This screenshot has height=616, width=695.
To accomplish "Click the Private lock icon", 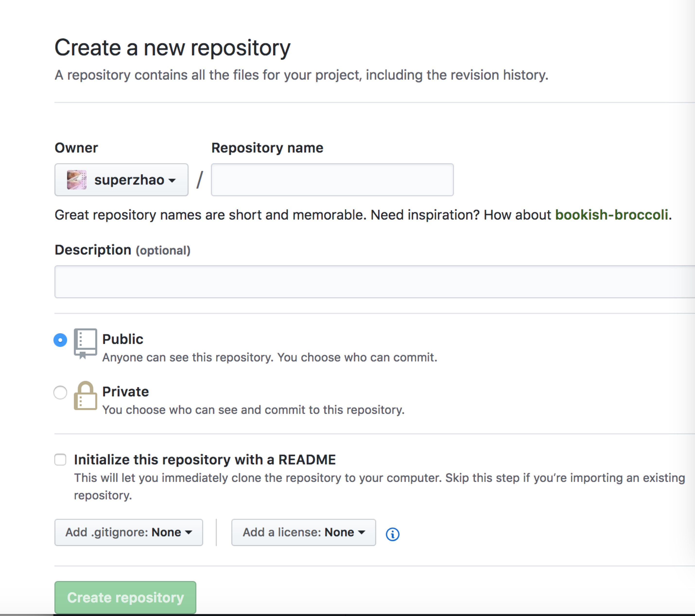I will tap(85, 396).
